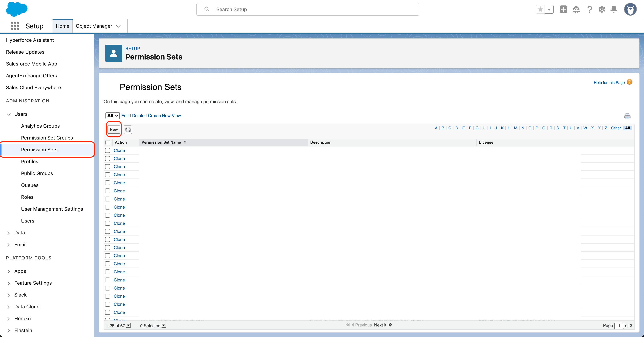Click the Salesforce cloud logo
Viewport: 644px width, 337px height.
click(x=17, y=9)
